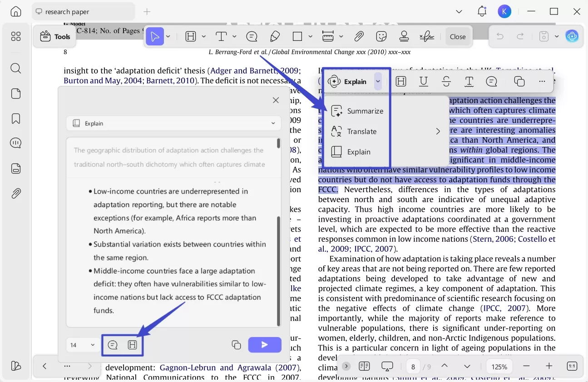Viewport: 588px width, 382px height.
Task: Copy the AI explanation result
Action: [x=236, y=345]
